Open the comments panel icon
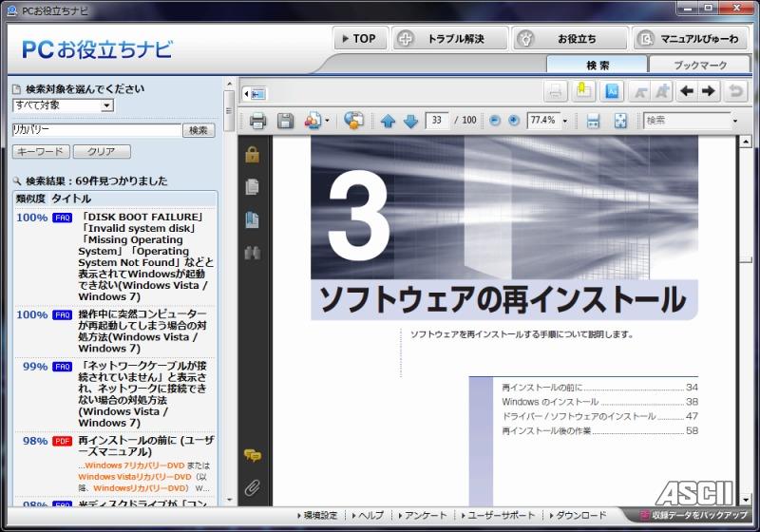760x532 pixels. pyautogui.click(x=252, y=456)
